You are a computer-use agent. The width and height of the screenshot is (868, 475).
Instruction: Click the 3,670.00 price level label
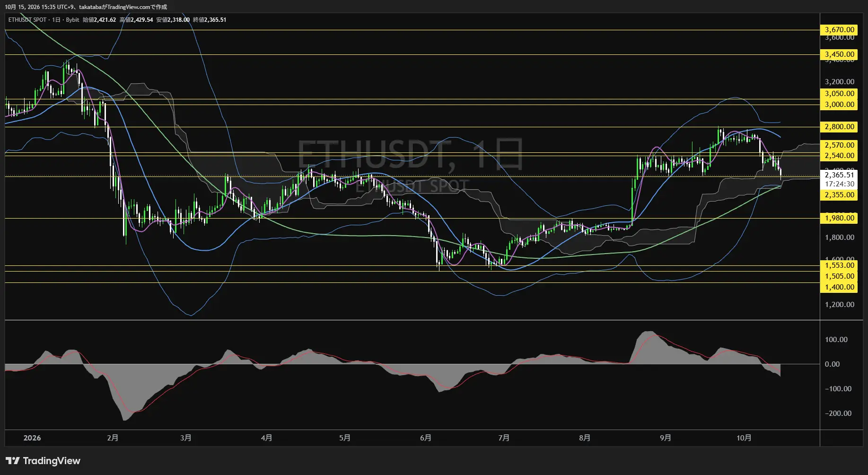pos(840,30)
